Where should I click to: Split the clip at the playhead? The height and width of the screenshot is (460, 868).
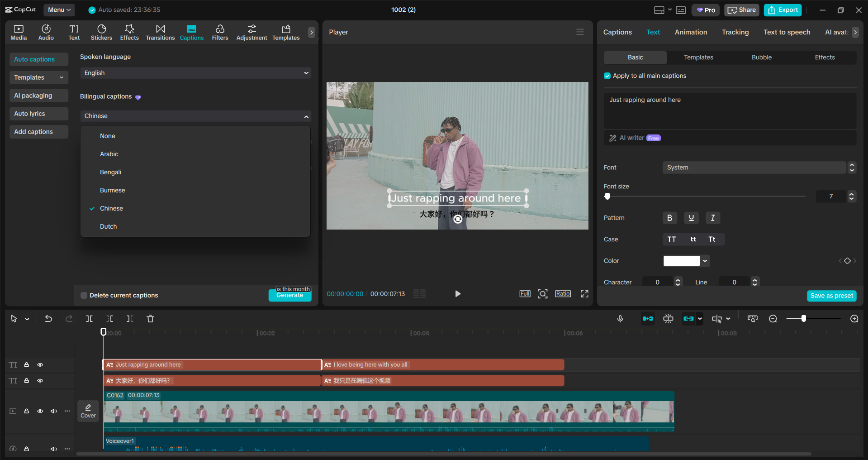click(89, 318)
